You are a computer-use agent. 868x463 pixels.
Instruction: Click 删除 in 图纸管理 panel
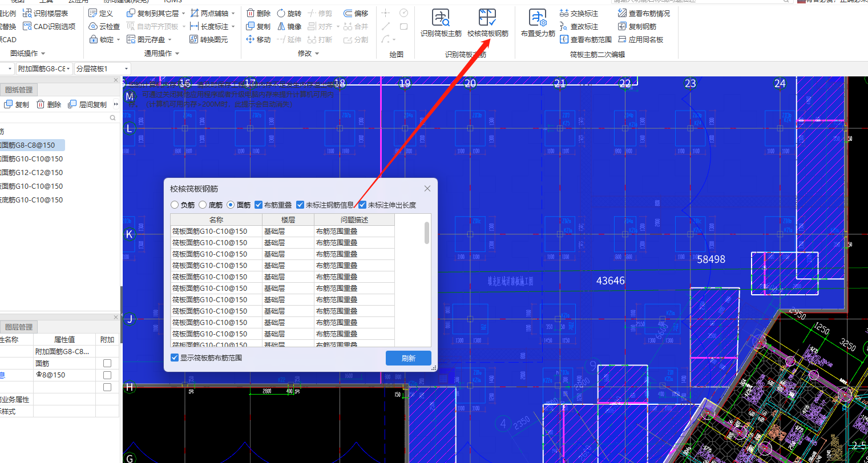pyautogui.click(x=49, y=104)
